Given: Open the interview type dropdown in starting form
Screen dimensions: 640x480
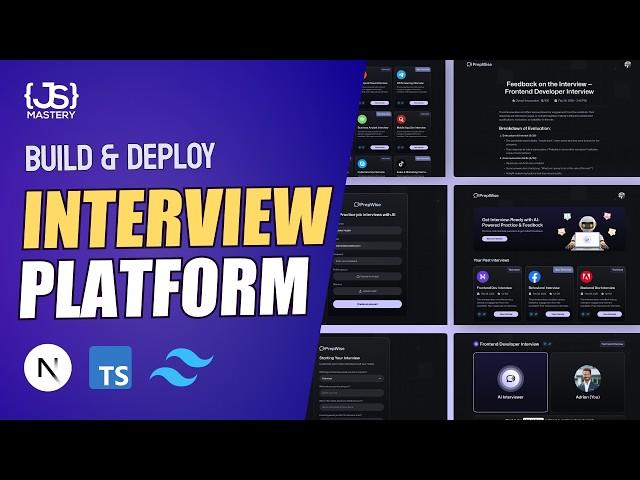Looking at the screenshot, I should click(x=351, y=378).
